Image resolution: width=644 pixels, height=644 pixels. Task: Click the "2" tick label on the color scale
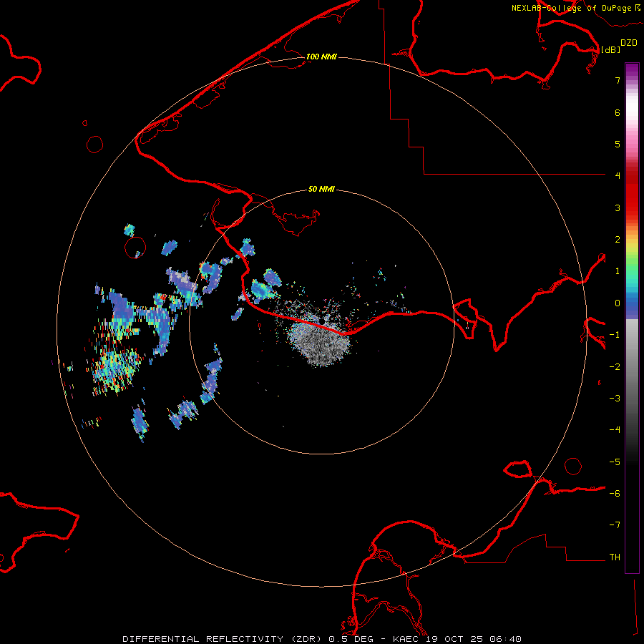point(618,240)
